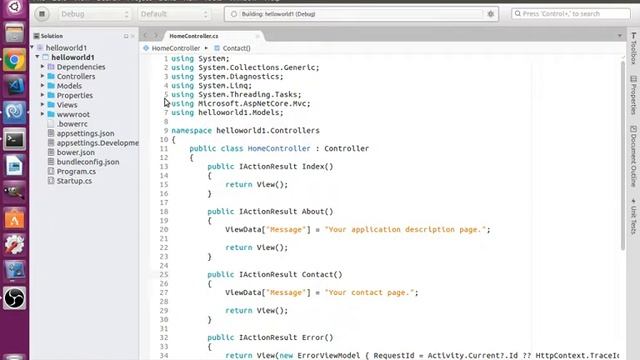
Task: Click the build status gear icon
Action: click(491, 14)
